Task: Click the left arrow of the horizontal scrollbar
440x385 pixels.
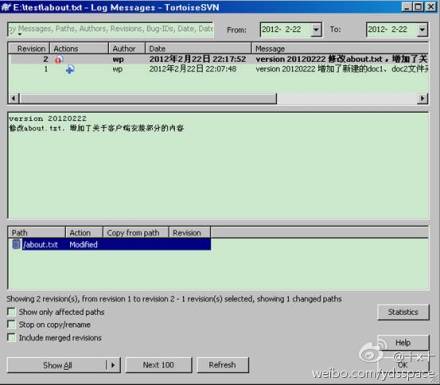Action: click(14, 98)
